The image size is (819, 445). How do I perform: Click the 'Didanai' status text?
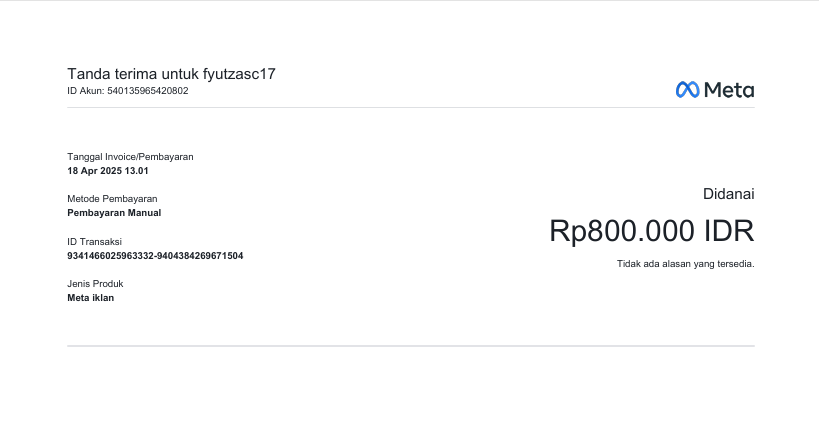[x=728, y=194]
